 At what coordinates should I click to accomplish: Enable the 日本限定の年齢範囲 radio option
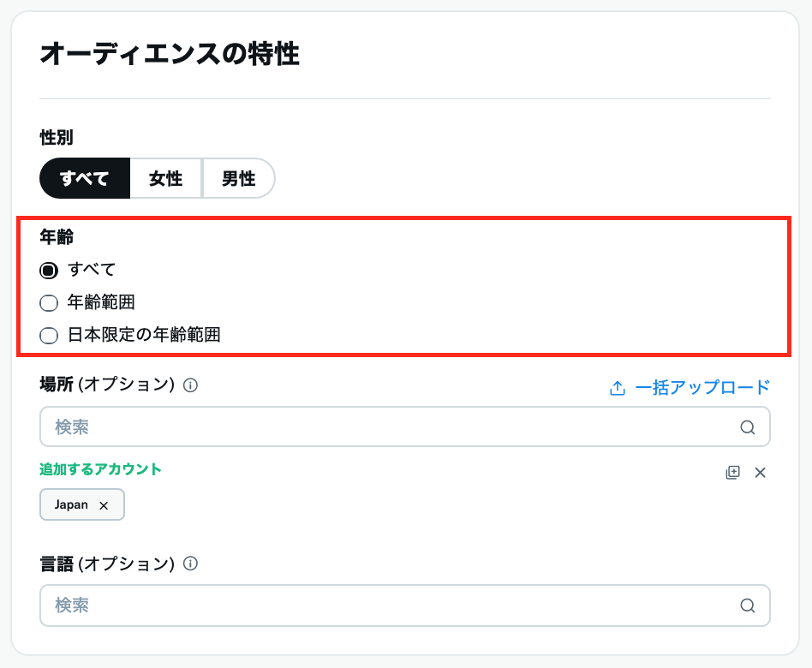point(49,336)
